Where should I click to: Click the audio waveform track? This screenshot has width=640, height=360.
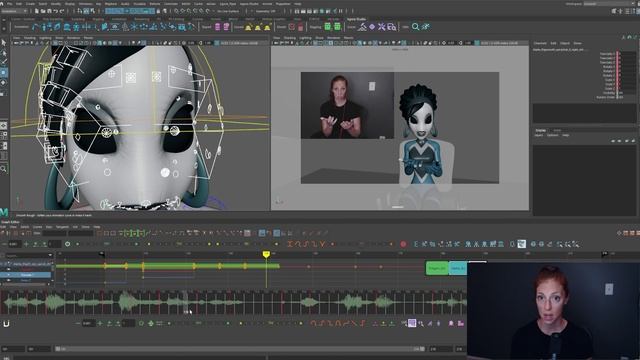point(233,302)
